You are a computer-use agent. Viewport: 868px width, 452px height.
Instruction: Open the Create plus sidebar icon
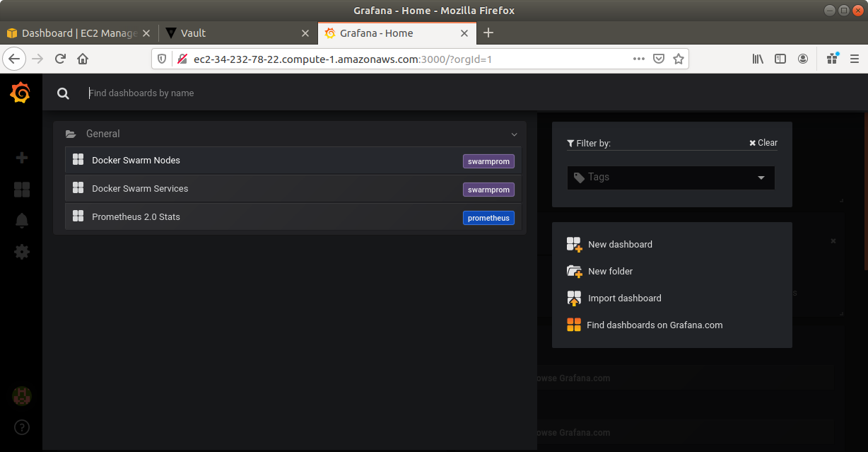point(21,158)
